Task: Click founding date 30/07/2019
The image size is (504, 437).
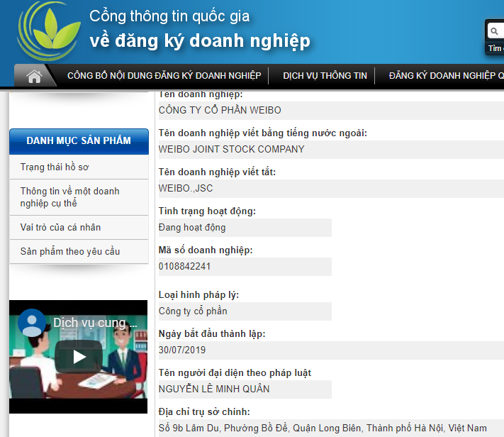Action: (x=182, y=350)
